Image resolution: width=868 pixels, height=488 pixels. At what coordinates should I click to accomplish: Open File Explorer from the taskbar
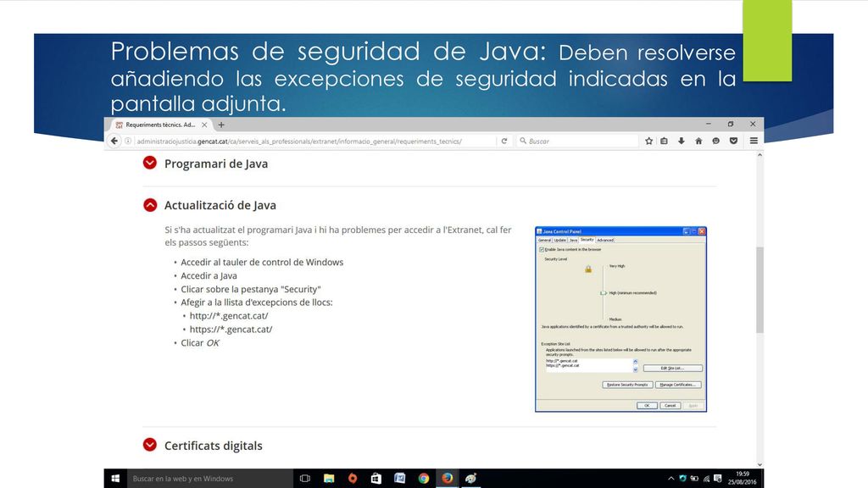click(x=329, y=479)
